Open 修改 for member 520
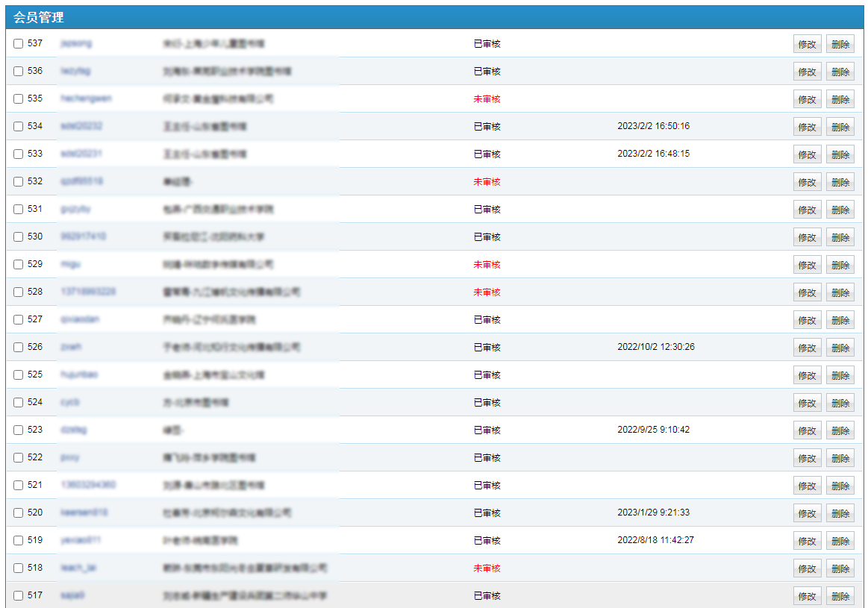Screen dimensions: 868x608 (807, 513)
